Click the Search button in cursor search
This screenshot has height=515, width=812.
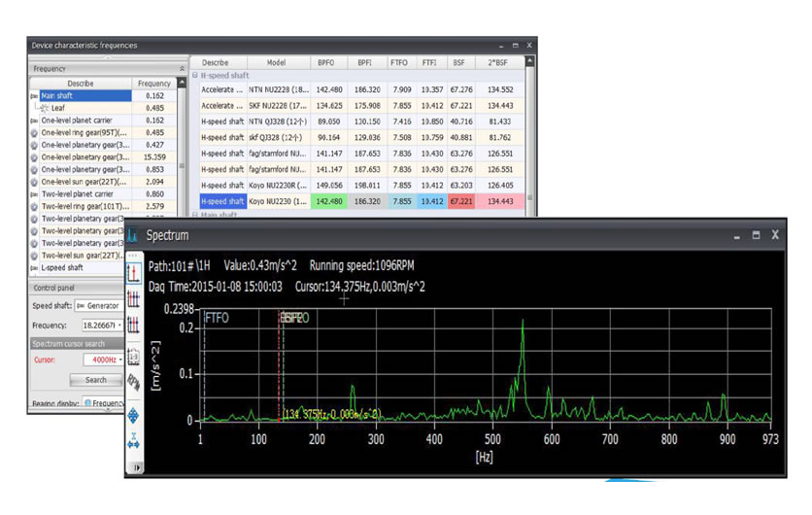[96, 380]
